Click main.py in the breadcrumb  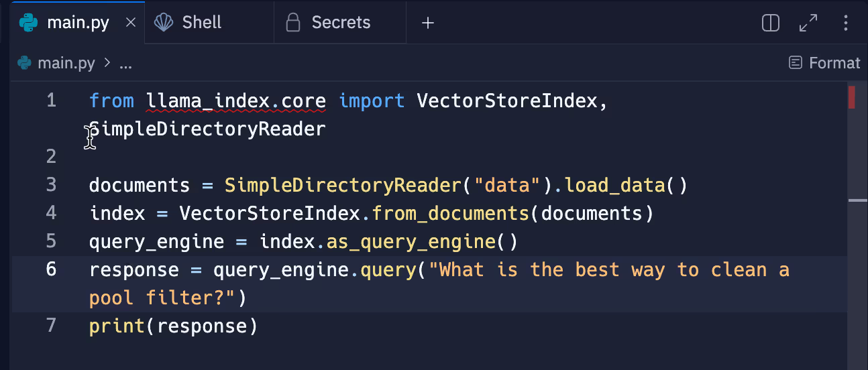pos(66,64)
